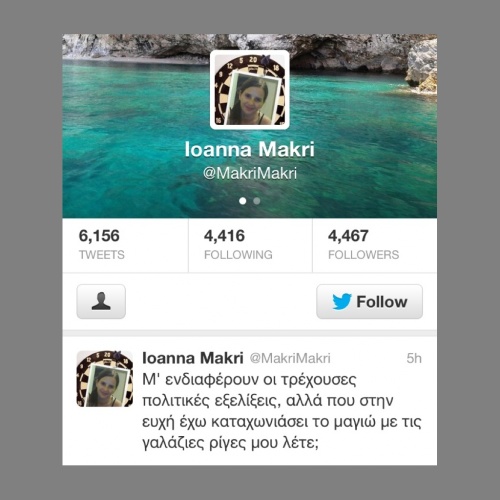Viewport: 500px width, 500px height.
Task: Open the header profile picture
Action: click(x=250, y=90)
